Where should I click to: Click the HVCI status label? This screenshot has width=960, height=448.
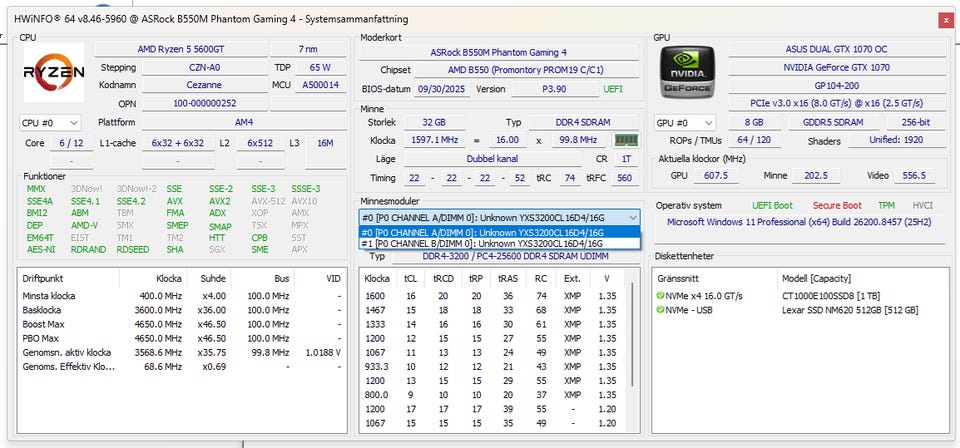coord(923,206)
